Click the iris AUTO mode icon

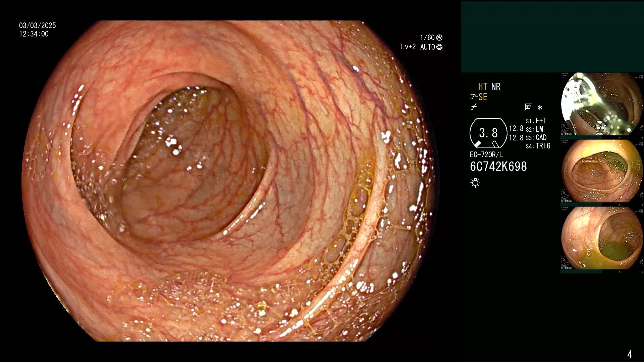point(439,47)
